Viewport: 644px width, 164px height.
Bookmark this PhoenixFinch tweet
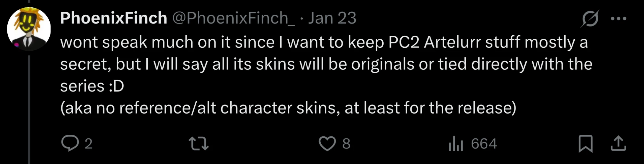coord(585,144)
